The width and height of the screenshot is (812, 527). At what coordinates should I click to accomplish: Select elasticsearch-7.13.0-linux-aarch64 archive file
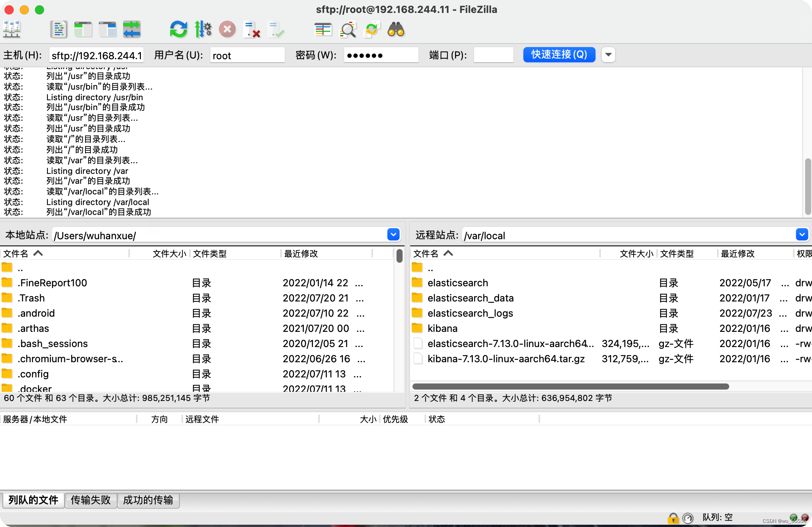click(611, 344)
